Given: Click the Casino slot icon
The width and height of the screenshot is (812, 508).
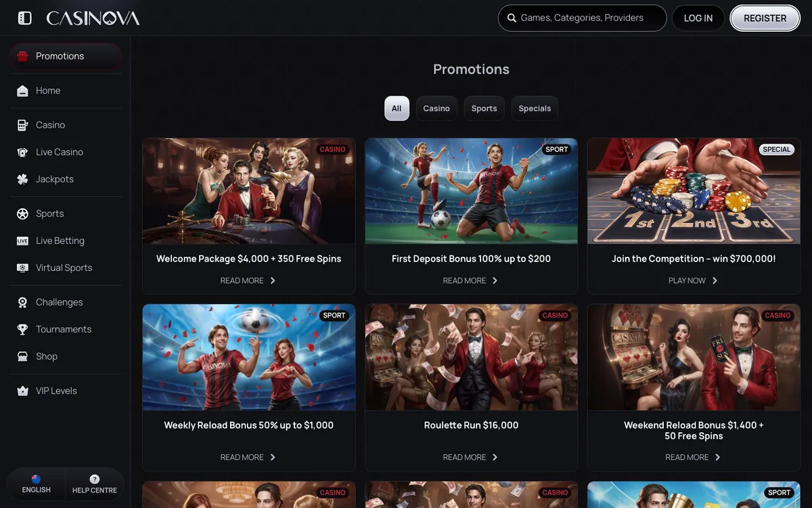Looking at the screenshot, I should coord(22,125).
